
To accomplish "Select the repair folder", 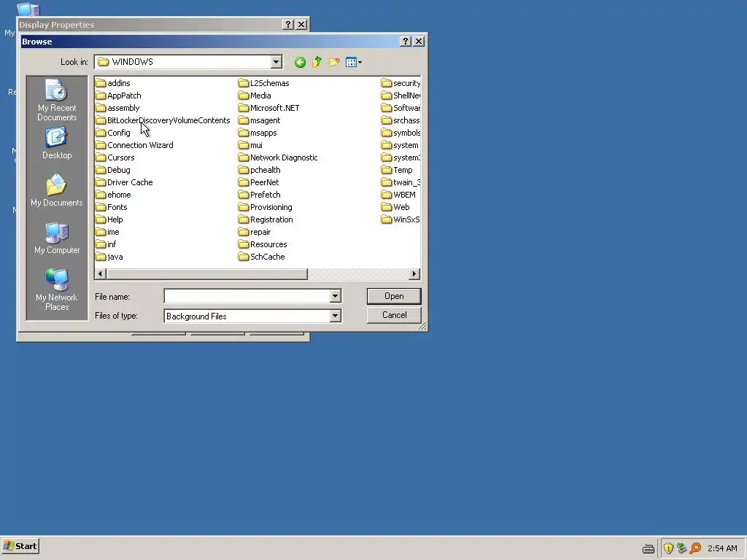I will tap(255, 232).
